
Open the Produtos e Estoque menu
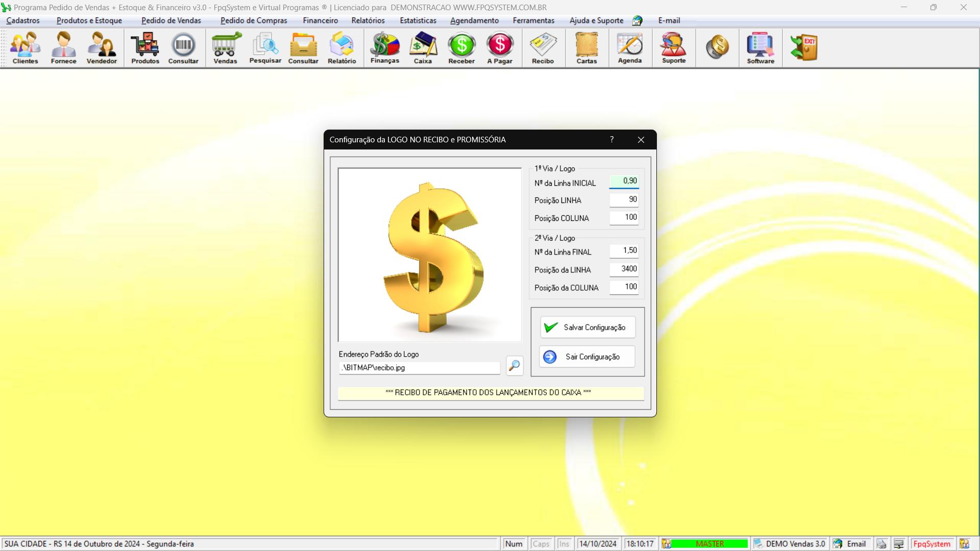(x=89, y=20)
